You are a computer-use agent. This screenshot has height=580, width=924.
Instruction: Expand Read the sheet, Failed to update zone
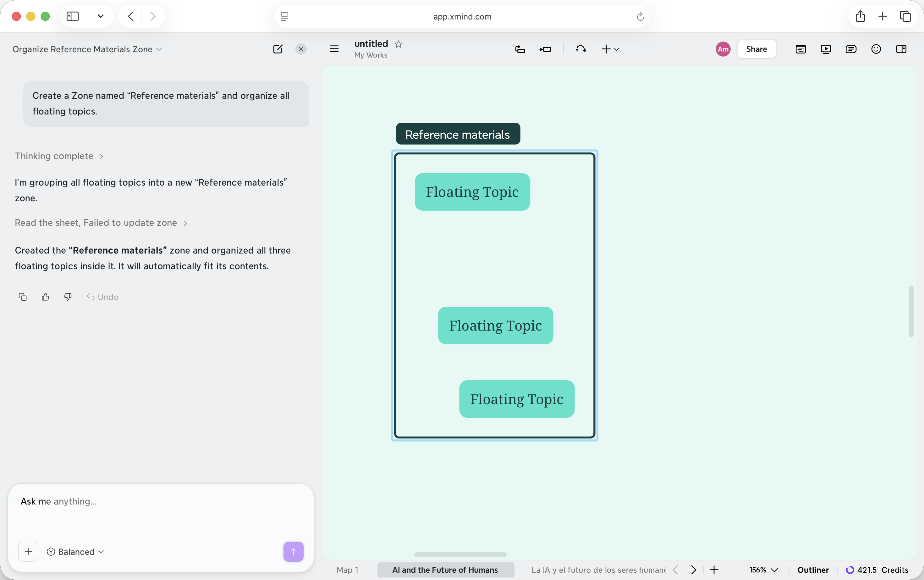click(101, 223)
